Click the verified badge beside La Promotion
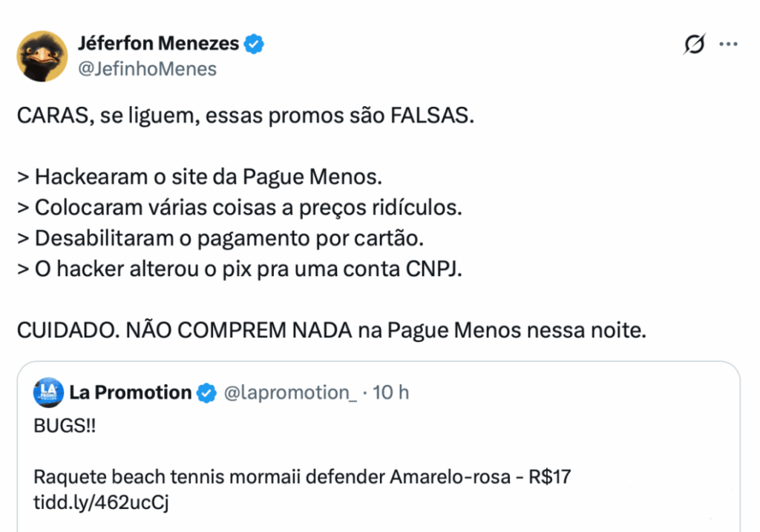The height and width of the screenshot is (532, 760). [206, 393]
